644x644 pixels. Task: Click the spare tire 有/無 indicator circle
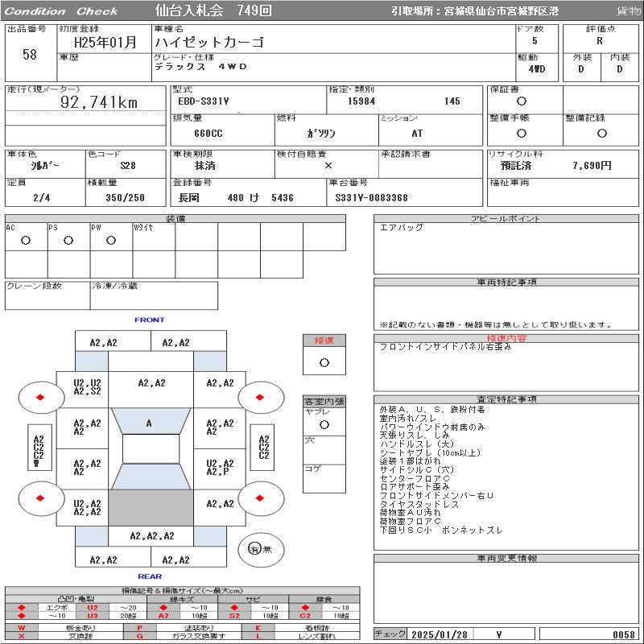point(254,549)
